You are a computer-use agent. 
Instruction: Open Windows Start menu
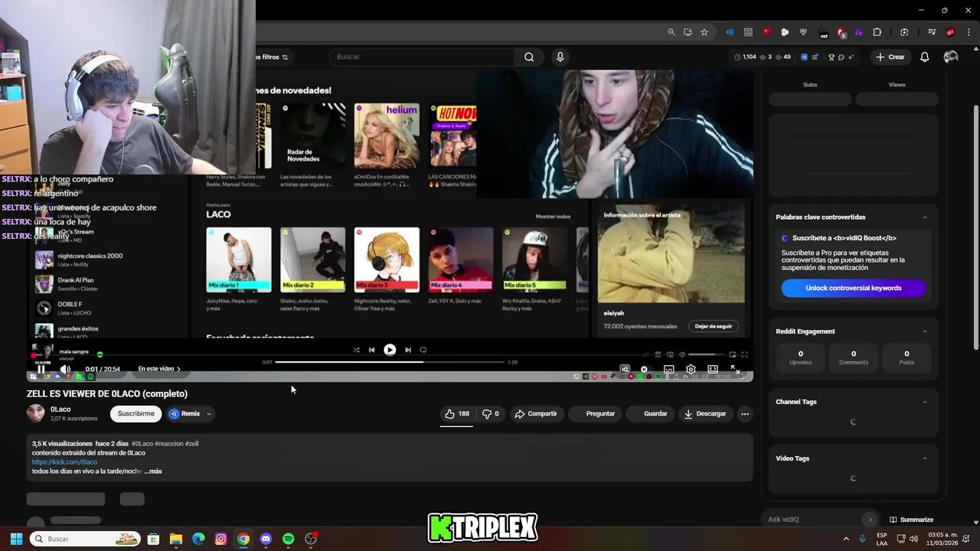point(16,539)
